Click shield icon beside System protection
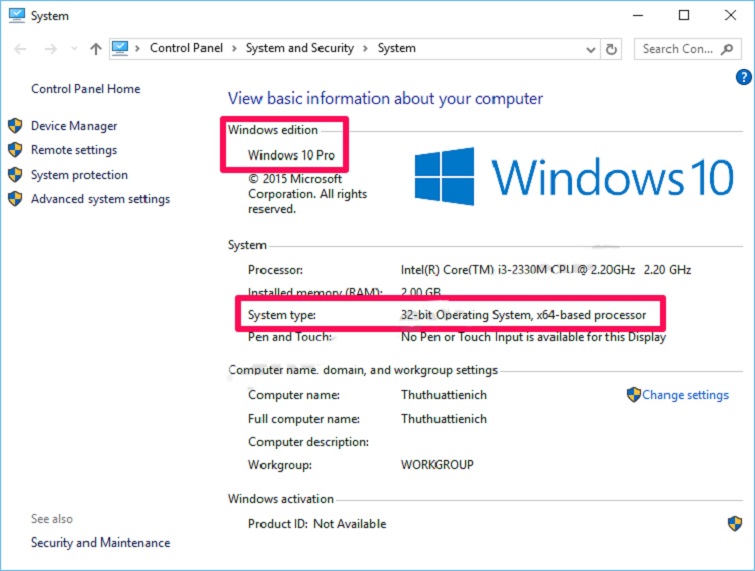The image size is (755, 571). [x=15, y=174]
